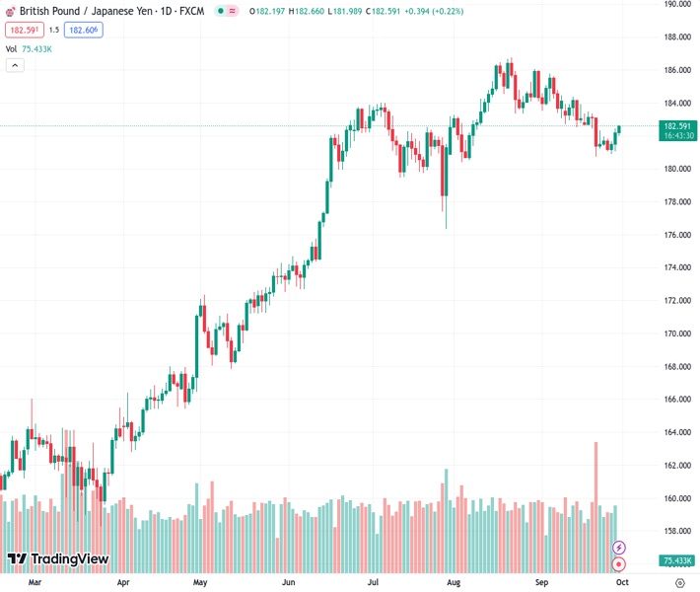Click the 1.5 spread value
Screen dimensions: 700x592
(54, 30)
